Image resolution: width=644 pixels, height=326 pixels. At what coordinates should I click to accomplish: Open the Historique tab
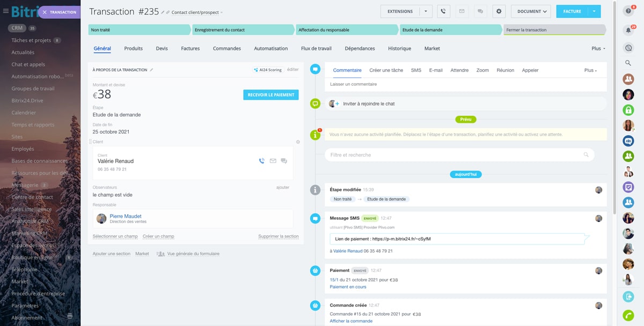click(399, 48)
